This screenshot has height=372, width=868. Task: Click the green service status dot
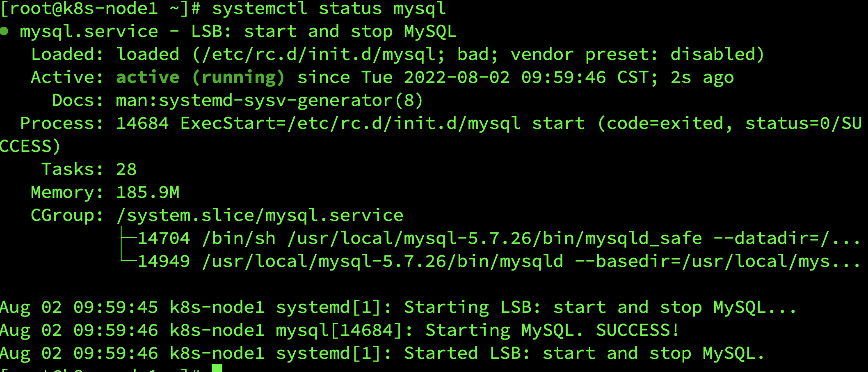5,31
